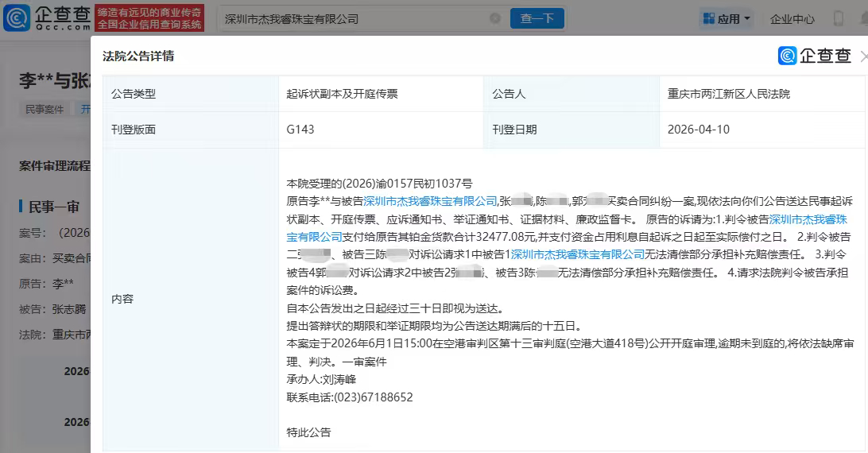This screenshot has height=453, width=868.
Task: Click 案件审理流程 heading in background page
Action: click(x=55, y=165)
